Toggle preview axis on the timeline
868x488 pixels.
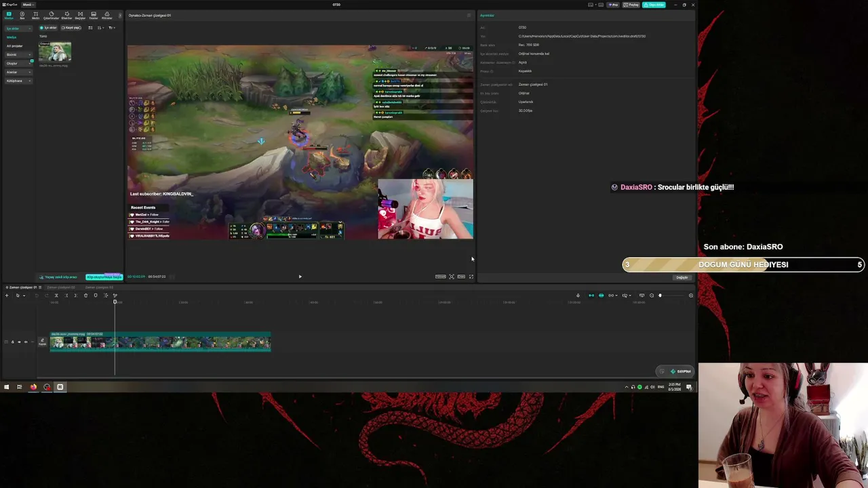pos(625,296)
